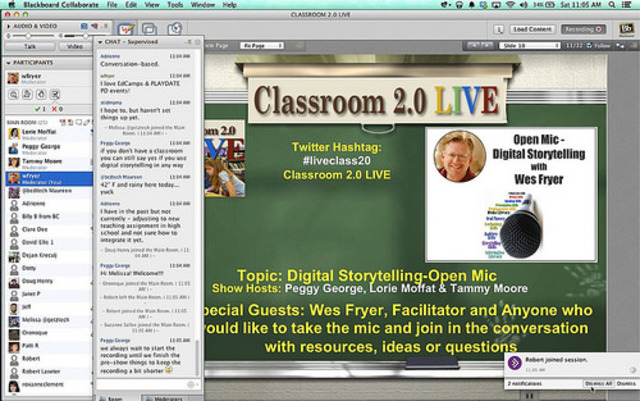Select participant Peggy George
The image size is (640, 401).
click(49, 149)
